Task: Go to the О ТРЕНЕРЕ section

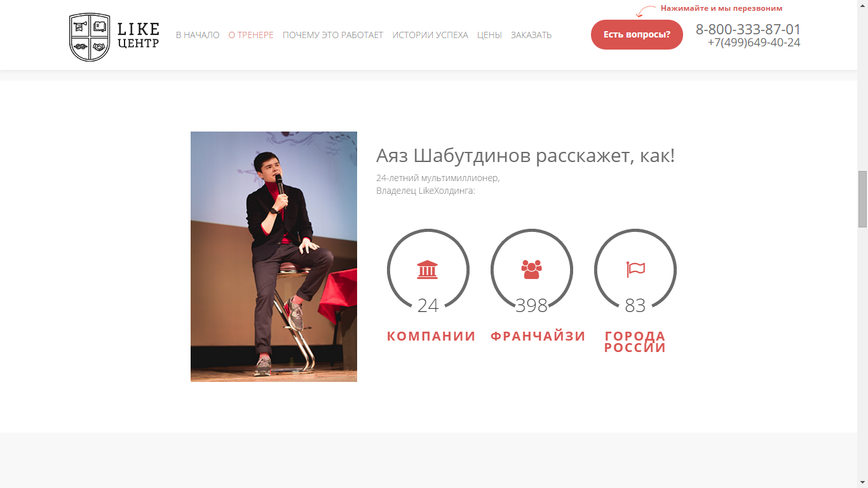Action: pyautogui.click(x=251, y=35)
